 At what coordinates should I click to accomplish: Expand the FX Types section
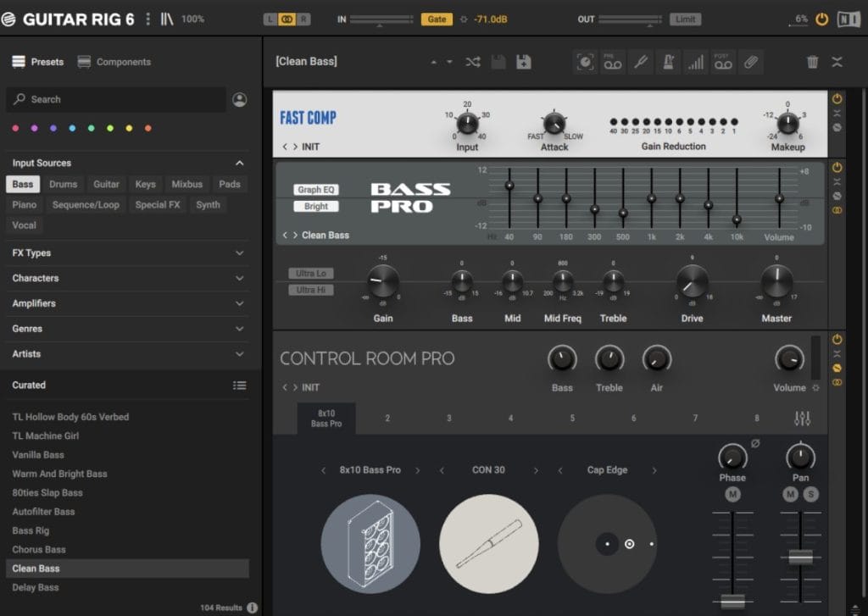pos(240,253)
